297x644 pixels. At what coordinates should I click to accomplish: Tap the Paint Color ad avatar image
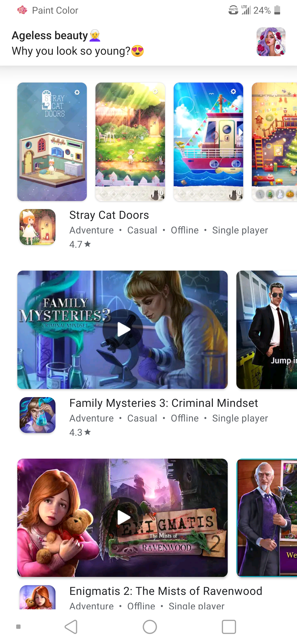271,42
